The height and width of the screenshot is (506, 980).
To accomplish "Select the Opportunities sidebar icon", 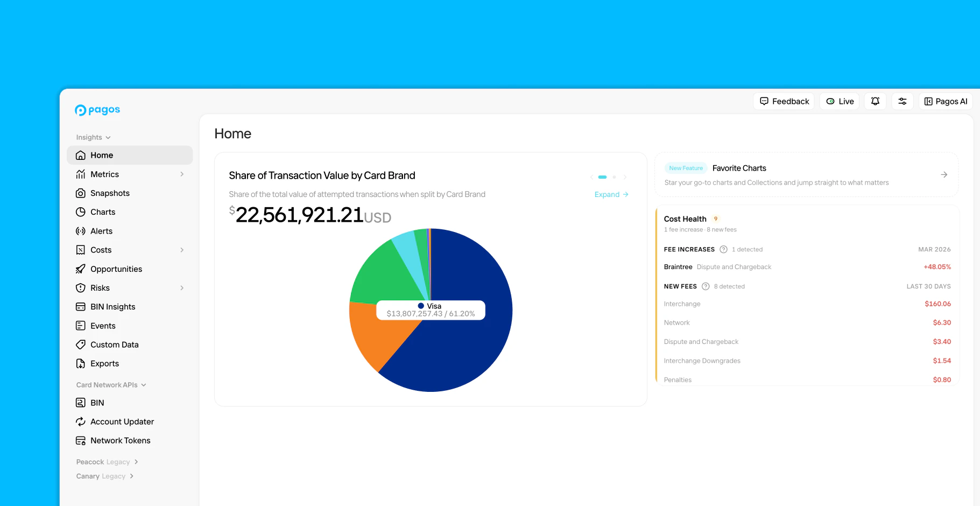I will point(81,269).
